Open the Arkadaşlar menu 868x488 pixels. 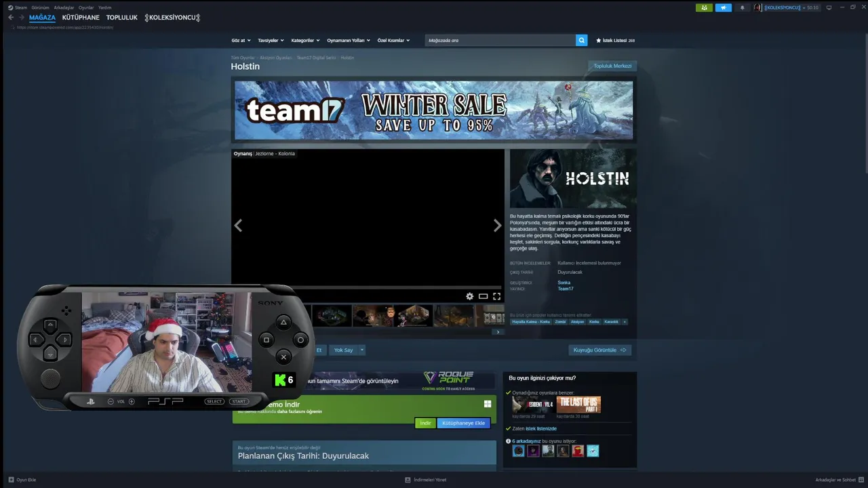[64, 7]
